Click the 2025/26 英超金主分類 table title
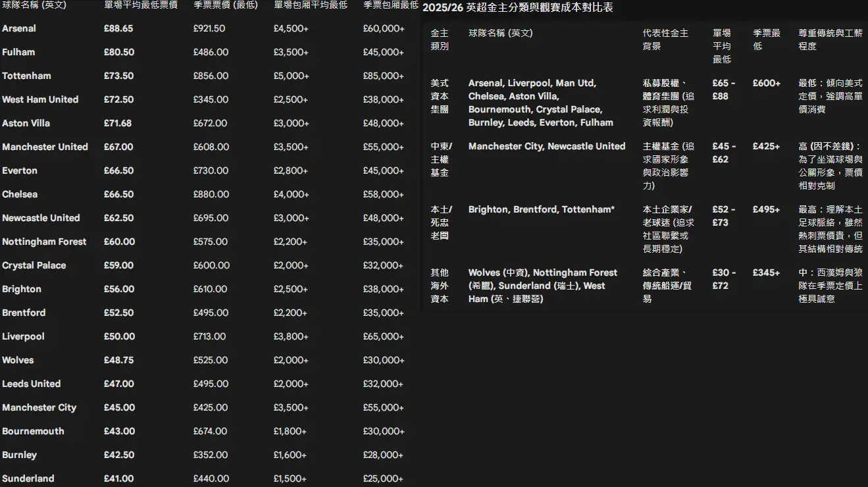 click(x=517, y=7)
